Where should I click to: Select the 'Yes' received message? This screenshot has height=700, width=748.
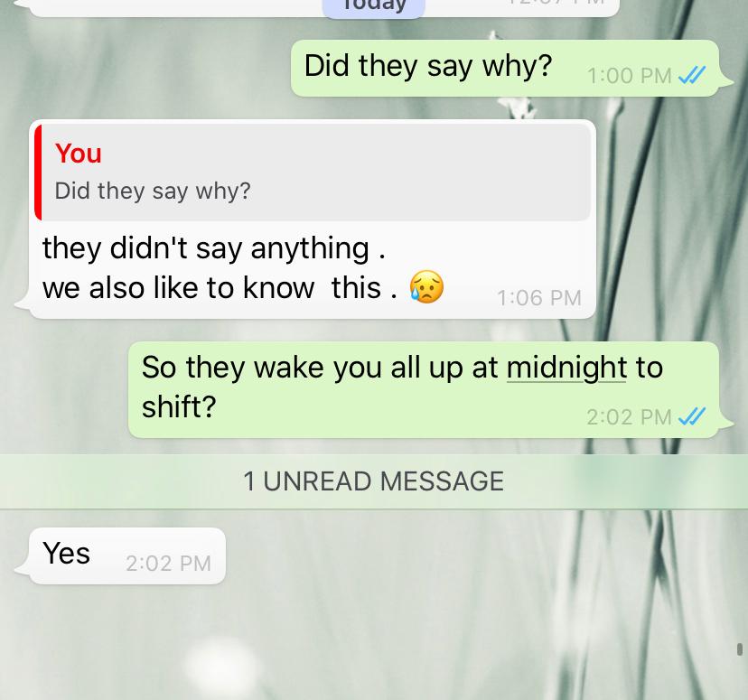tap(126, 555)
